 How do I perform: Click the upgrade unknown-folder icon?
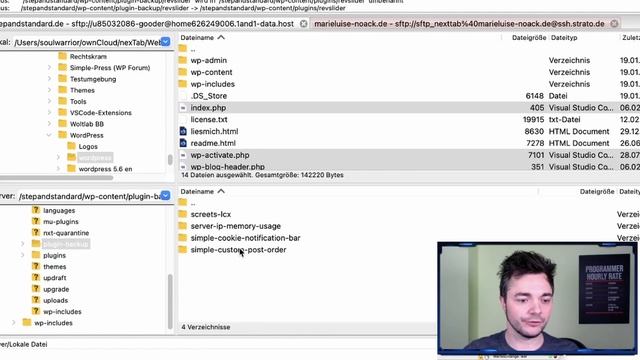coord(36,289)
